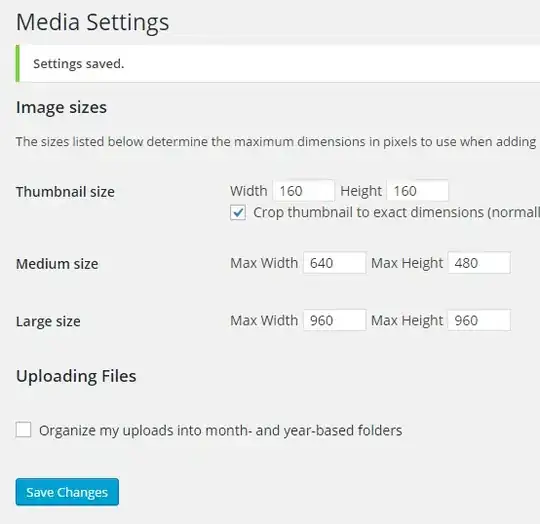Click the Large size label

coord(48,321)
